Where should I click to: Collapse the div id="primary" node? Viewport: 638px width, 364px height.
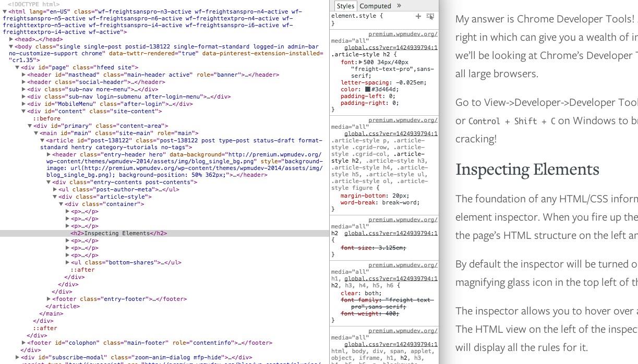pyautogui.click(x=30, y=126)
